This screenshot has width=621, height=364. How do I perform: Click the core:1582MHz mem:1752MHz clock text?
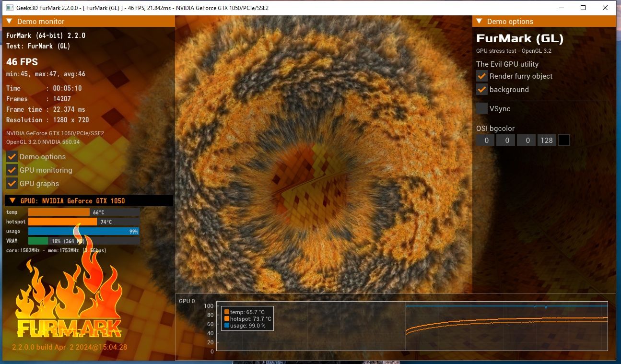click(56, 250)
